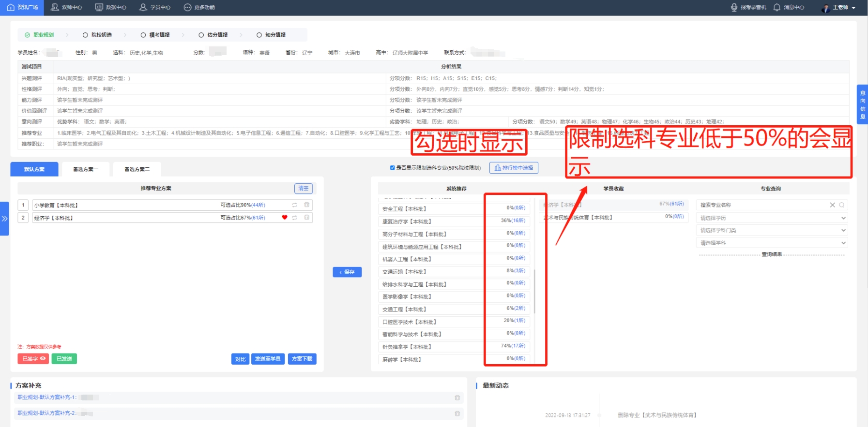Open the 请选择学科门类 dropdown
The image size is (868, 427).
pos(772,230)
